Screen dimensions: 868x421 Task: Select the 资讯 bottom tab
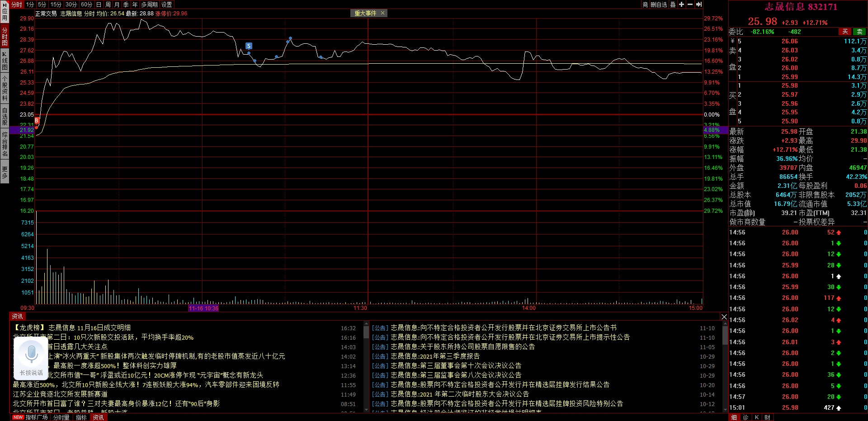pyautogui.click(x=99, y=417)
